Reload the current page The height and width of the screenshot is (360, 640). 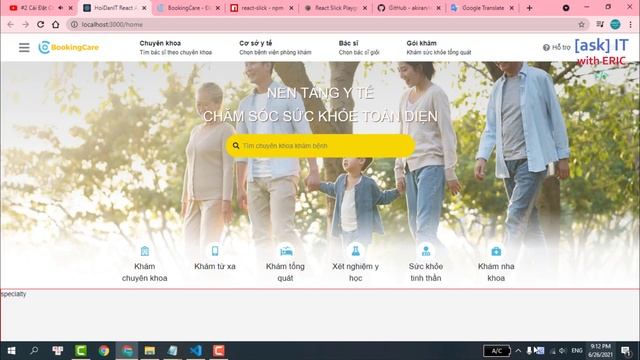pos(40,24)
